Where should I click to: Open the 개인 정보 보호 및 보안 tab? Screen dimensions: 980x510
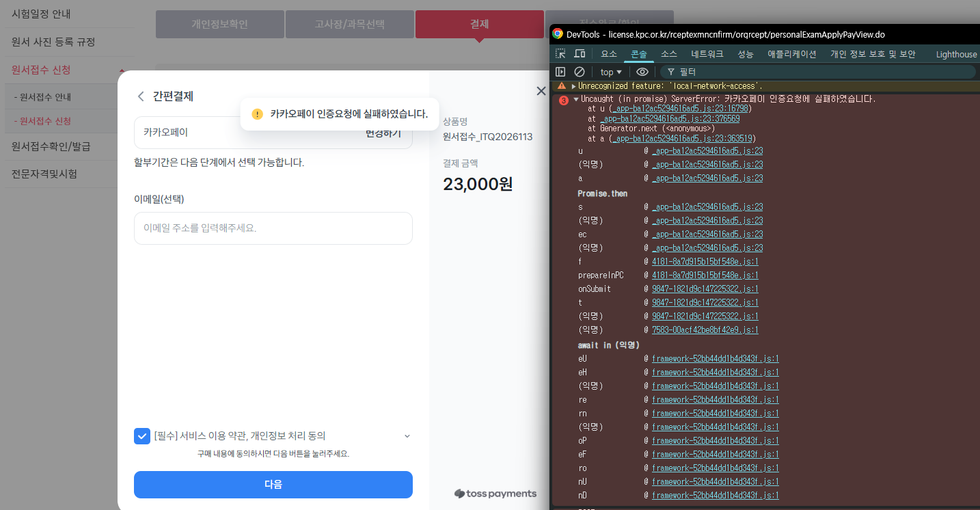[x=873, y=54]
